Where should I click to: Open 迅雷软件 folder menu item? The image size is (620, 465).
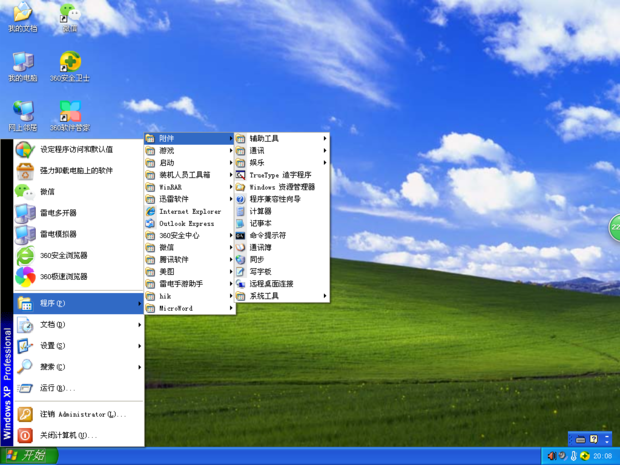pos(190,199)
